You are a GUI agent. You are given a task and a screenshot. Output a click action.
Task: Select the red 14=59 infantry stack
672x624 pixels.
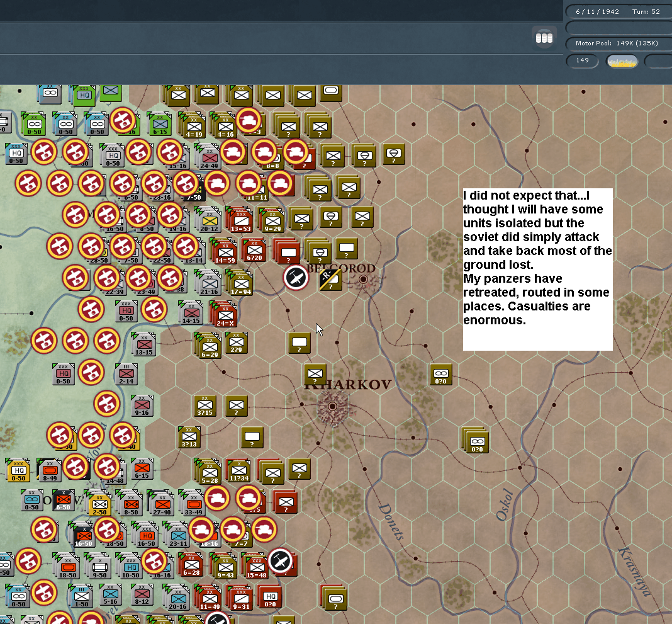point(225,252)
